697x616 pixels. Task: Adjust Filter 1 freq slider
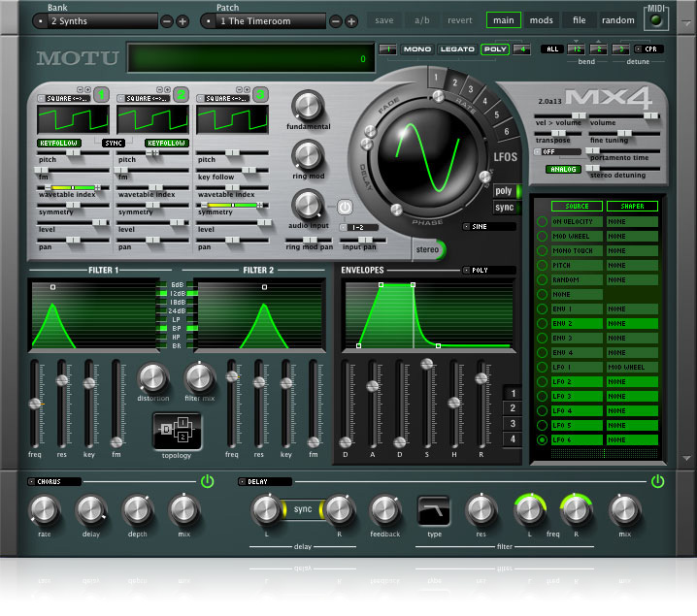pyautogui.click(x=35, y=404)
